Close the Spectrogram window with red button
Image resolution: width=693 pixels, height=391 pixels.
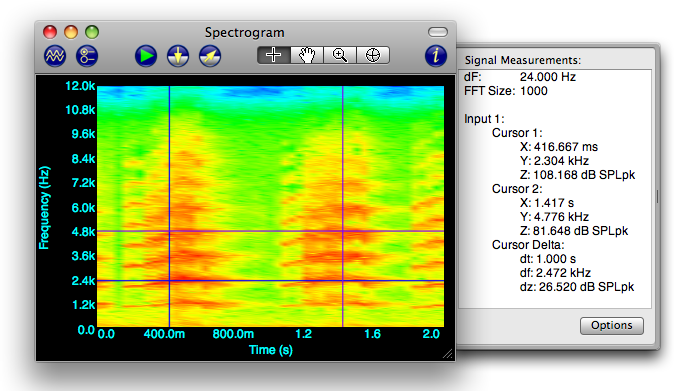click(50, 32)
